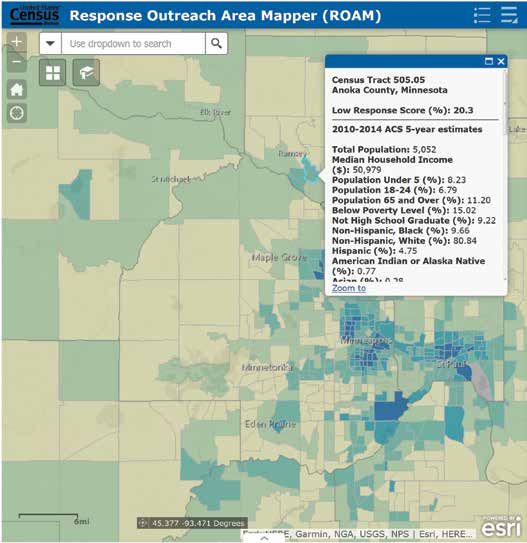This screenshot has height=543, width=527.
Task: Find my location on map
Action: coord(17,113)
